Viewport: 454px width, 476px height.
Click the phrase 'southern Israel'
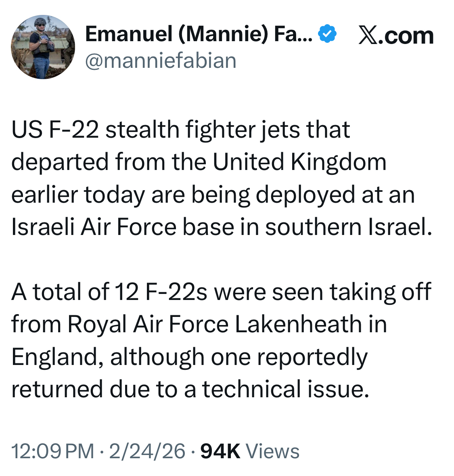tap(348, 227)
